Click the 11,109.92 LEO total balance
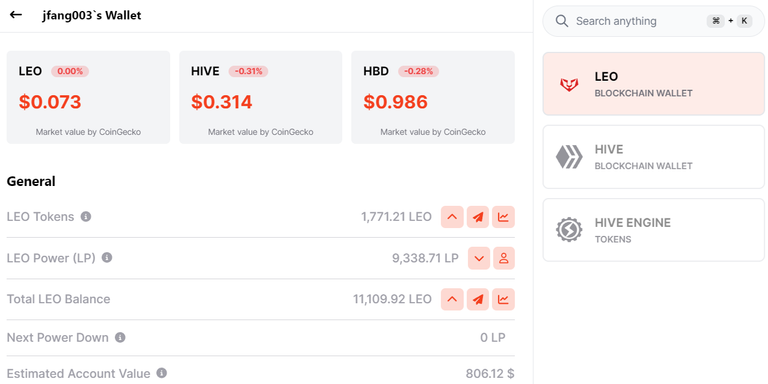Screen dimensions: 768x384 pyautogui.click(x=393, y=299)
